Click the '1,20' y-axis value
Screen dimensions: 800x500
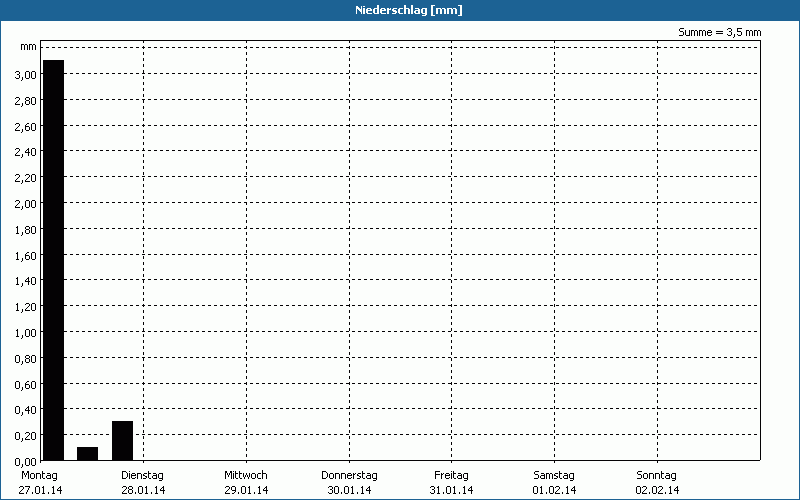26,307
